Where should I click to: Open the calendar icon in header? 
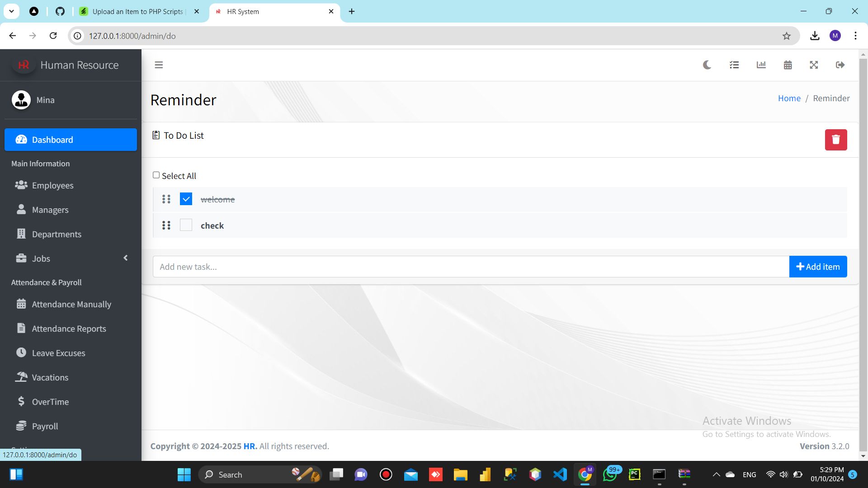(788, 65)
